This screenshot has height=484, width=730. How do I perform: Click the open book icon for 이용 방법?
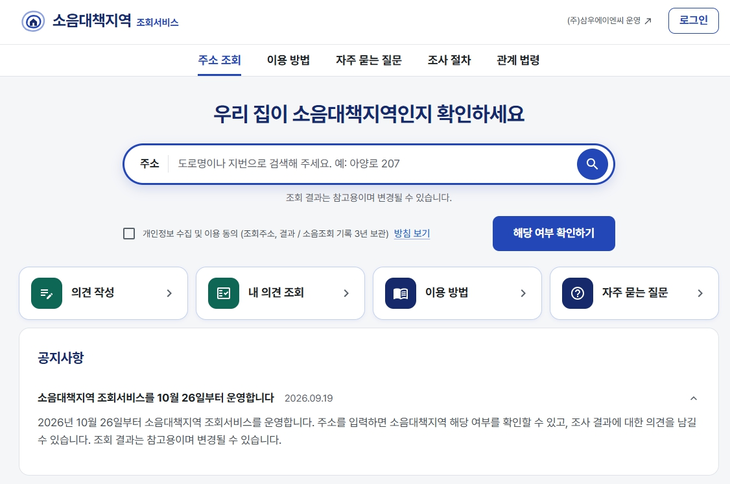coord(400,293)
